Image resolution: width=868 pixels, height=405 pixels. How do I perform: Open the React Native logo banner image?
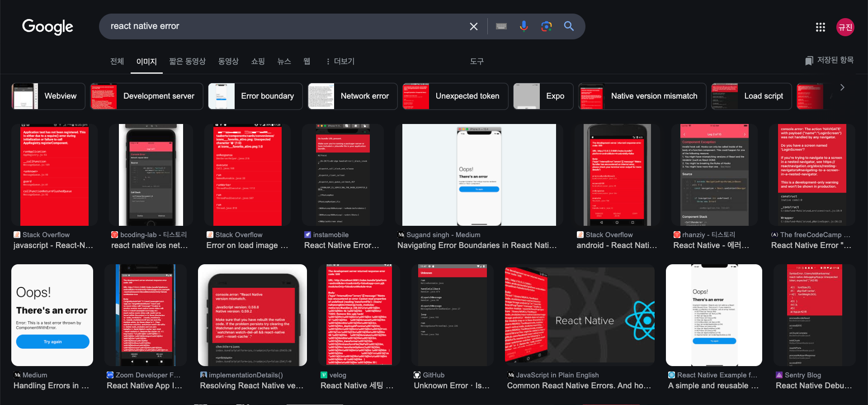580,315
